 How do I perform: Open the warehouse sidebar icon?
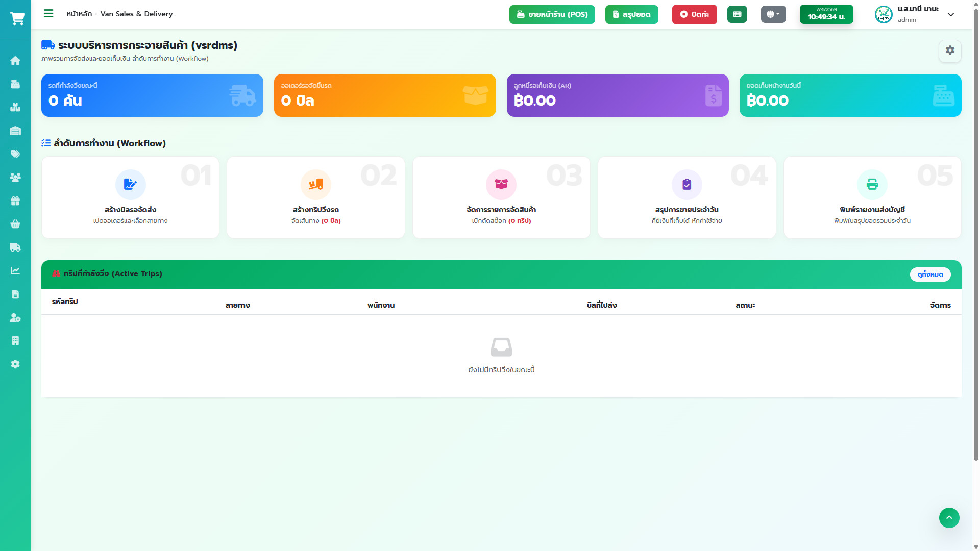click(x=15, y=131)
